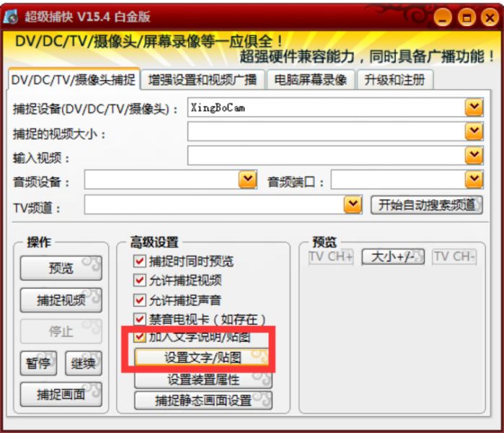This screenshot has height=433, width=504.
Task: Open 设置文字/贴图 settings button
Action: (203, 357)
